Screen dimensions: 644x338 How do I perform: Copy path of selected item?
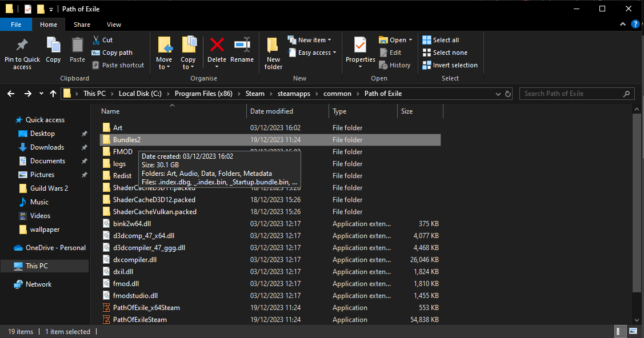tap(112, 53)
